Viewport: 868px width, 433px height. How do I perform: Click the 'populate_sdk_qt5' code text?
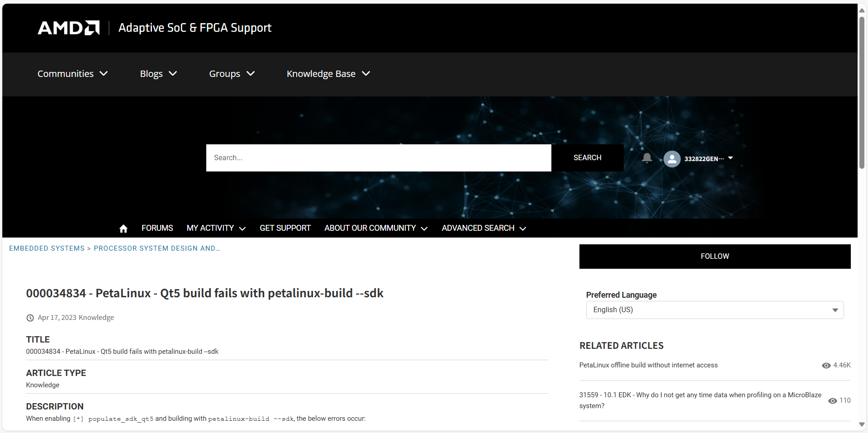[x=121, y=419]
